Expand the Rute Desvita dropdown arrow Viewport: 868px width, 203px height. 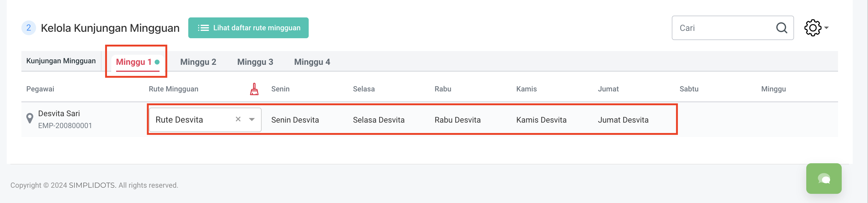pos(252,119)
